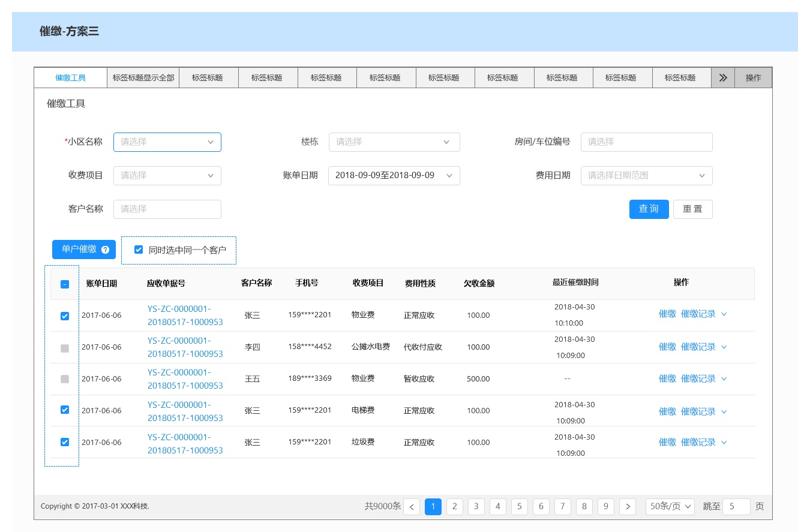This screenshot has height=532, width=798.
Task: Go to page 2
Action: [455, 507]
